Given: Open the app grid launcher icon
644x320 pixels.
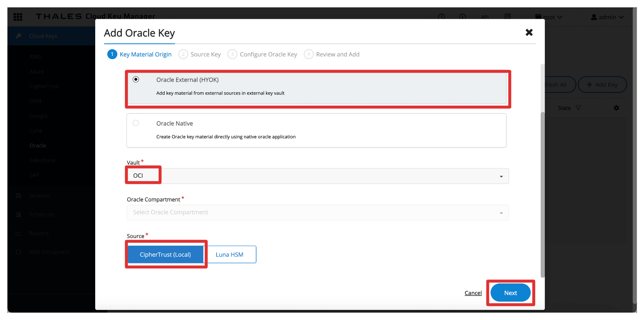Looking at the screenshot, I should coord(18,17).
